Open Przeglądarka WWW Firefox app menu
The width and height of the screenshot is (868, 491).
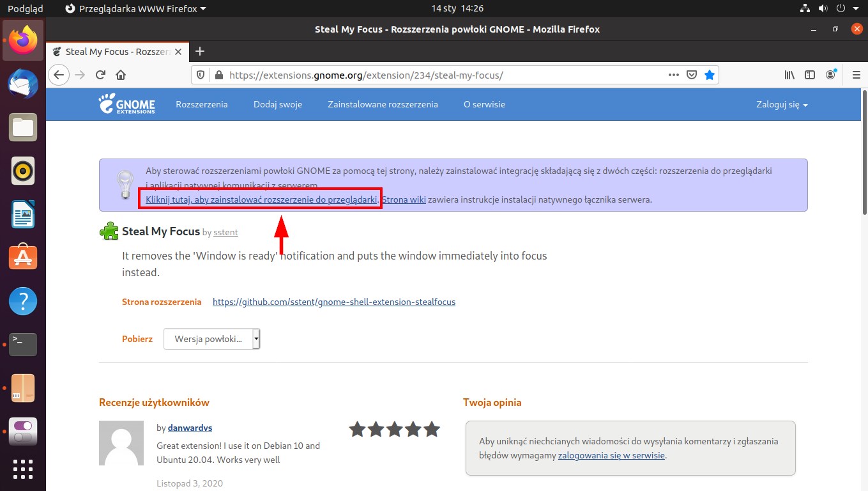[136, 8]
